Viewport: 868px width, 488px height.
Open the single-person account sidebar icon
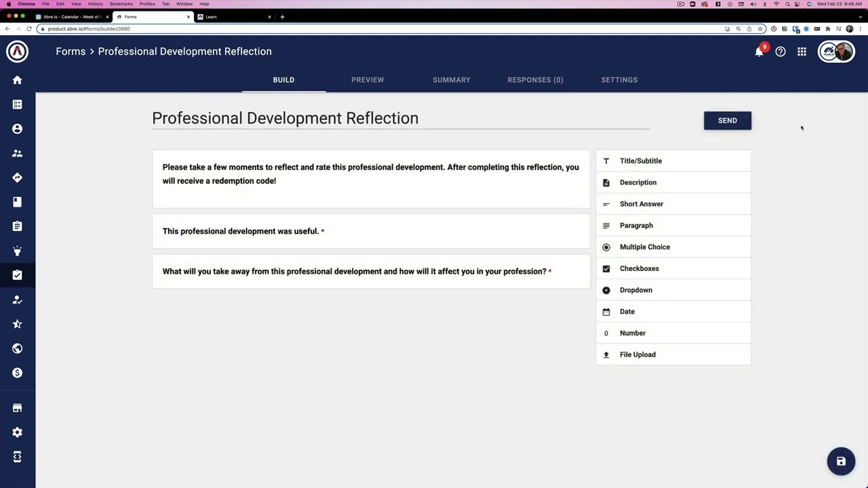[x=18, y=129]
